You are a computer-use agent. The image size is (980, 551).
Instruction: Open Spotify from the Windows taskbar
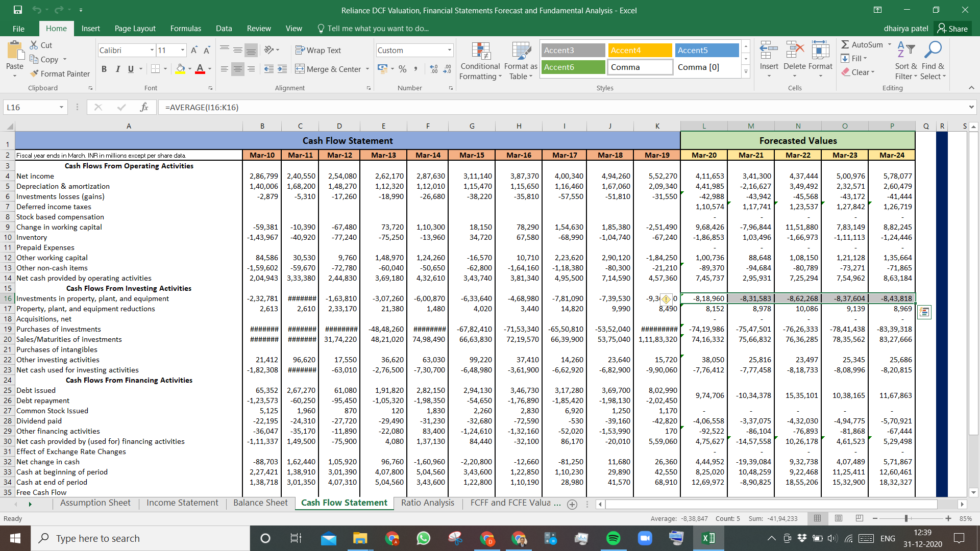tap(613, 538)
